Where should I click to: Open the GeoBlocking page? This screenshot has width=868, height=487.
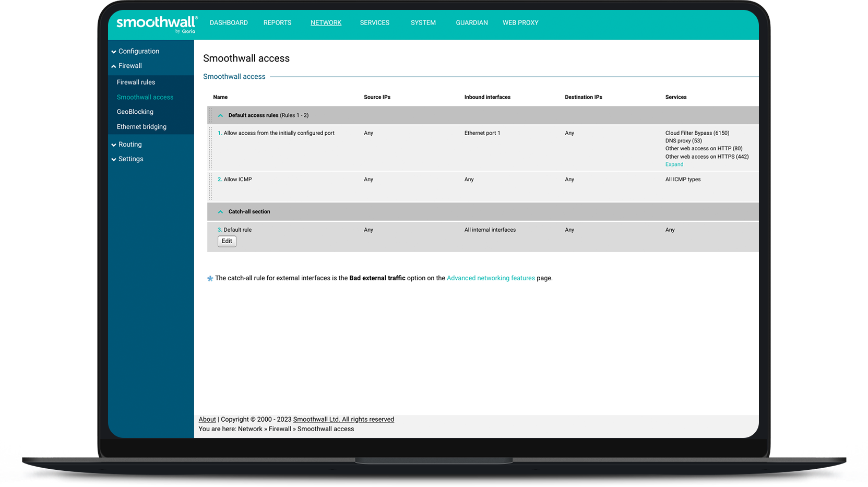(x=135, y=112)
